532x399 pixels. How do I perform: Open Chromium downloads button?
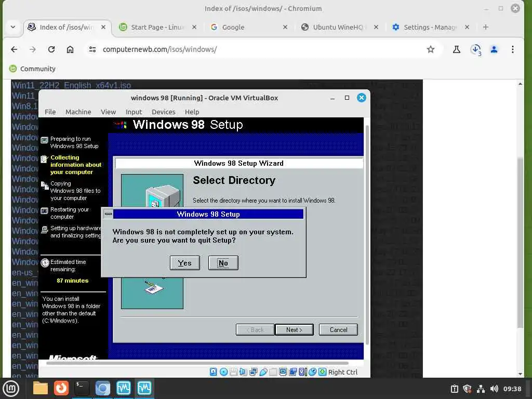pyautogui.click(x=476, y=49)
